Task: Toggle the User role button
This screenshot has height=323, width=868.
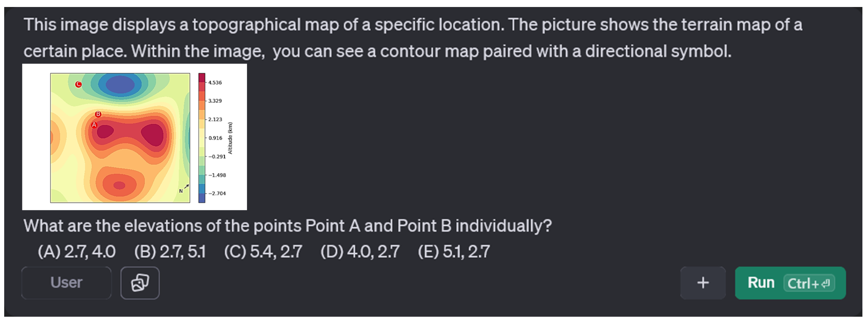Action: coord(66,283)
